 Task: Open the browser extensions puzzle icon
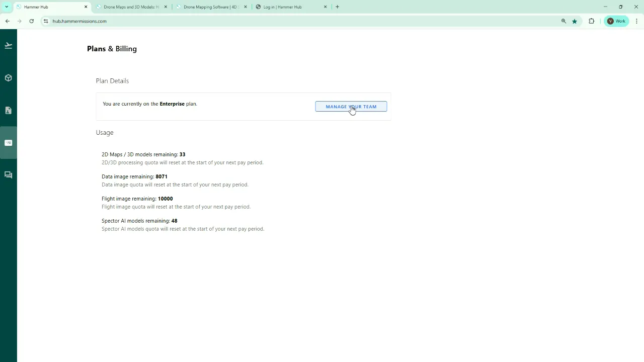[592, 21]
